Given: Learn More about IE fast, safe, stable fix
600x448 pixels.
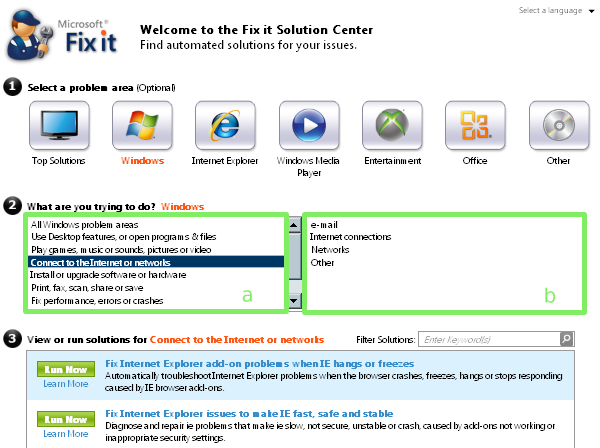Looking at the screenshot, I should pos(66,434).
